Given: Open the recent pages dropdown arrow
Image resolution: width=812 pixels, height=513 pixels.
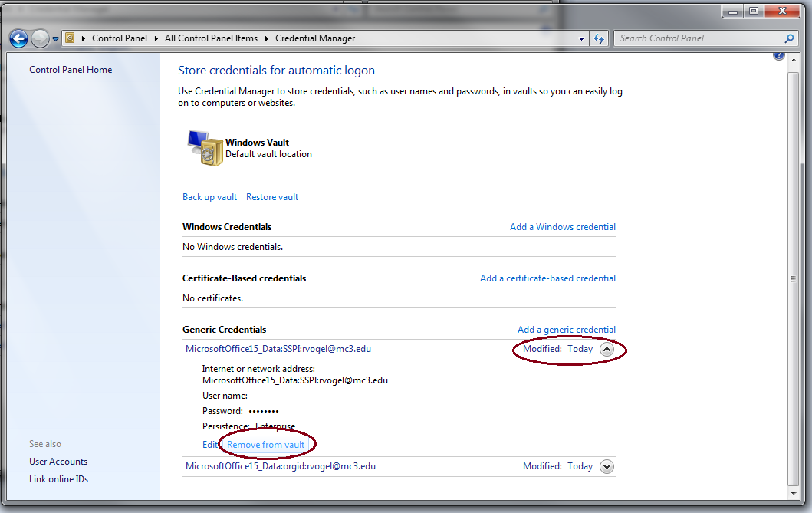Looking at the screenshot, I should tap(55, 39).
